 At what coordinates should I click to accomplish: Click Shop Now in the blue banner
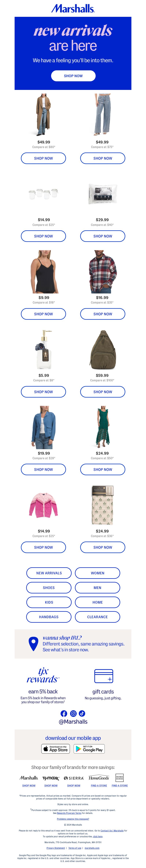(73, 76)
